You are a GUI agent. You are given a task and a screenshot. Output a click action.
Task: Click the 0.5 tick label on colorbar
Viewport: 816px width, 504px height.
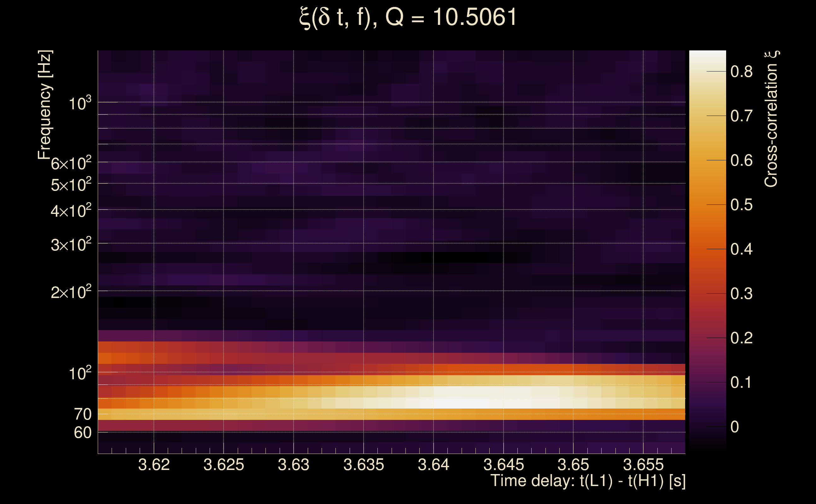tap(741, 205)
